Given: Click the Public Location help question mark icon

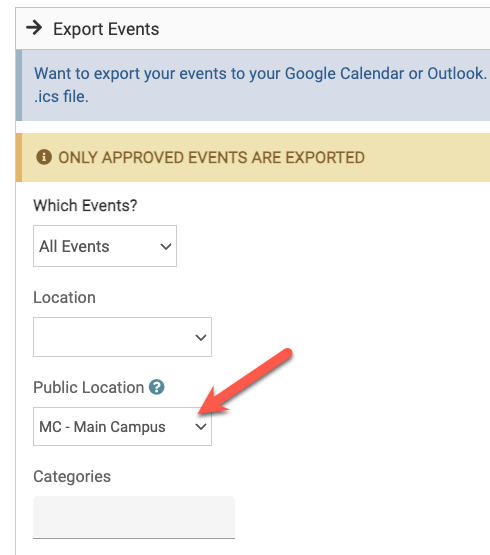Looking at the screenshot, I should (156, 387).
